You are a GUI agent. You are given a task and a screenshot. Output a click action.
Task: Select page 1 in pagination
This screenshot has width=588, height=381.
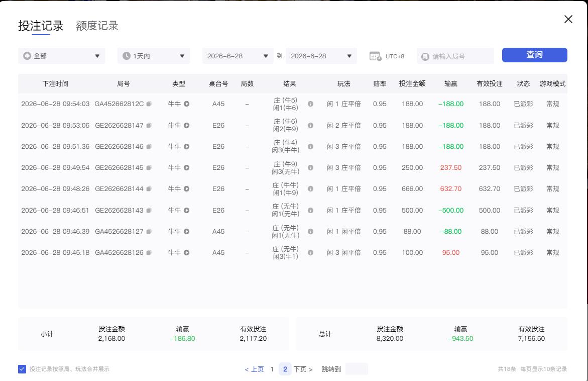point(272,369)
